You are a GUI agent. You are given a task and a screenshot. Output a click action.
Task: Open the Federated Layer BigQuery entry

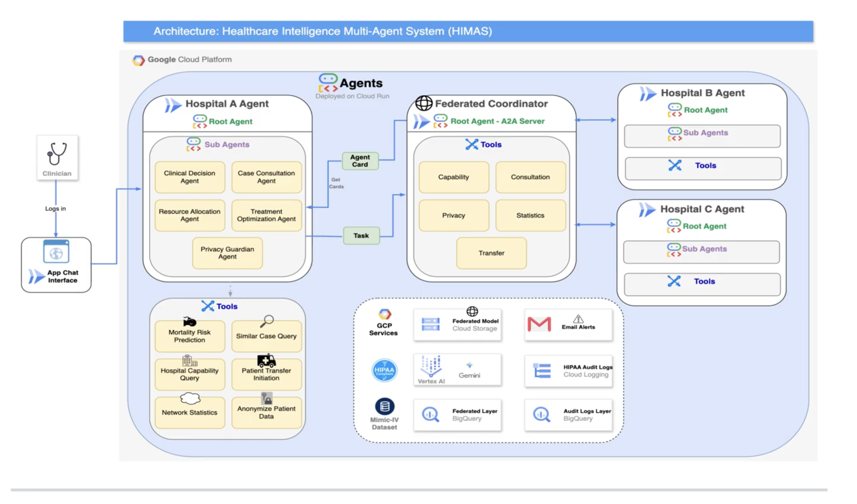tap(457, 415)
